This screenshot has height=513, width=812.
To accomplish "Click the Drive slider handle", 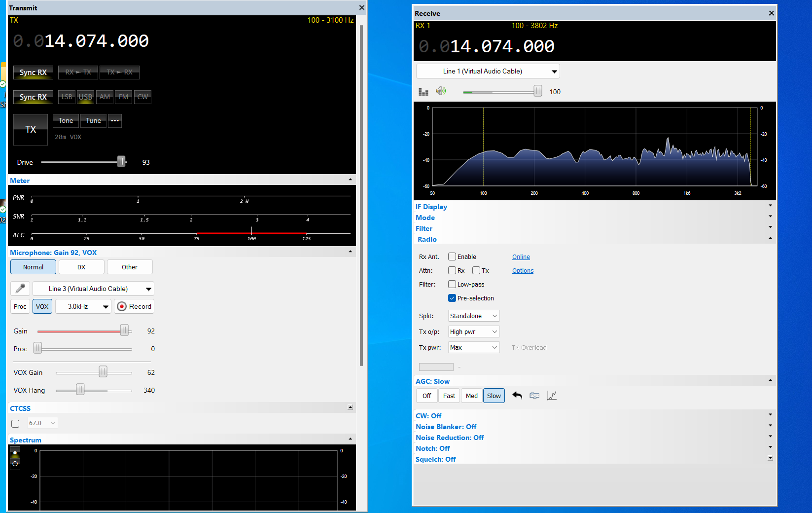I will (x=121, y=162).
